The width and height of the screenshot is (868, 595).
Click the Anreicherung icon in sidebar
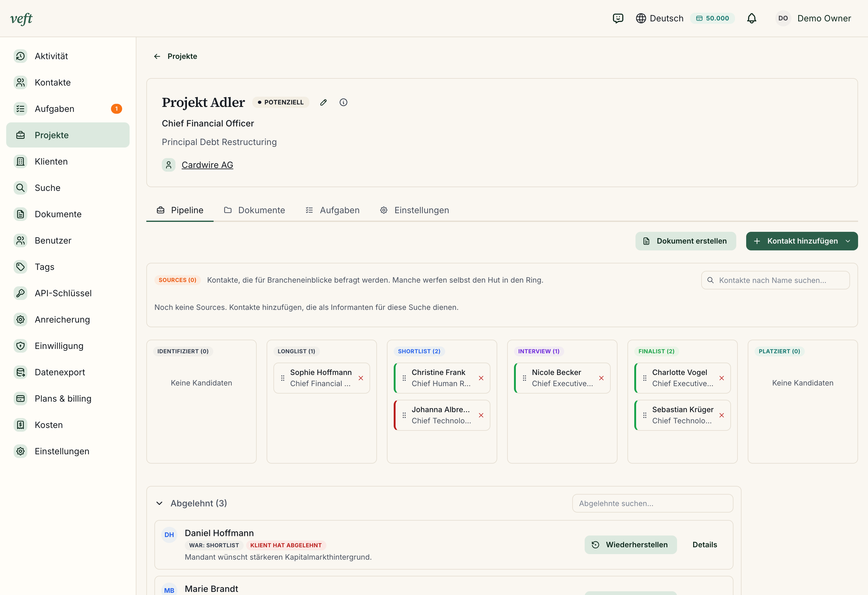point(20,320)
